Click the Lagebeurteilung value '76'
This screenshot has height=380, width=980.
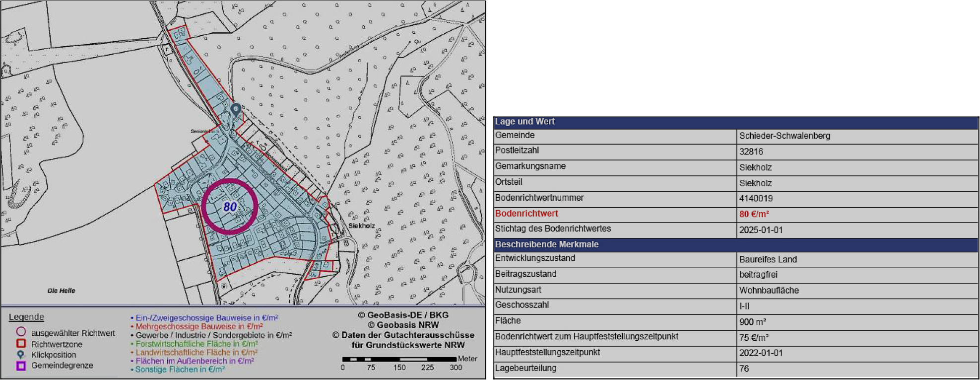click(744, 369)
